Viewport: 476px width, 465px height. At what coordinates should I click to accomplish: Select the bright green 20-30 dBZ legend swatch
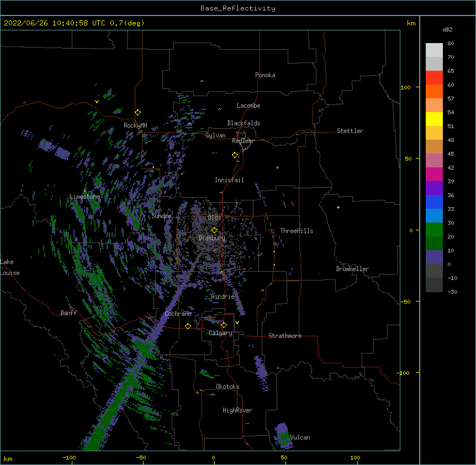434,230
